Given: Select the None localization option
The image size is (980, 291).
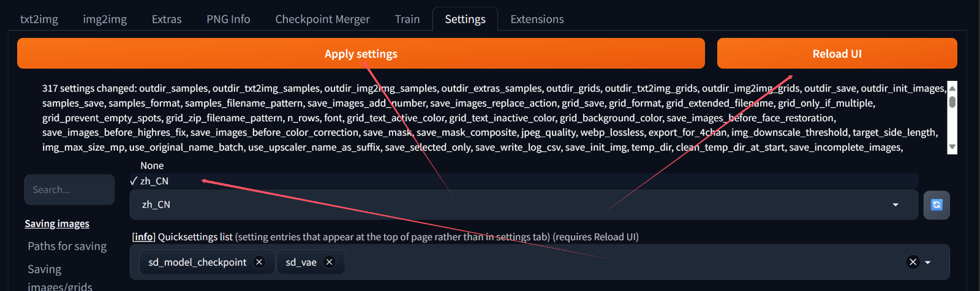Looking at the screenshot, I should 152,165.
